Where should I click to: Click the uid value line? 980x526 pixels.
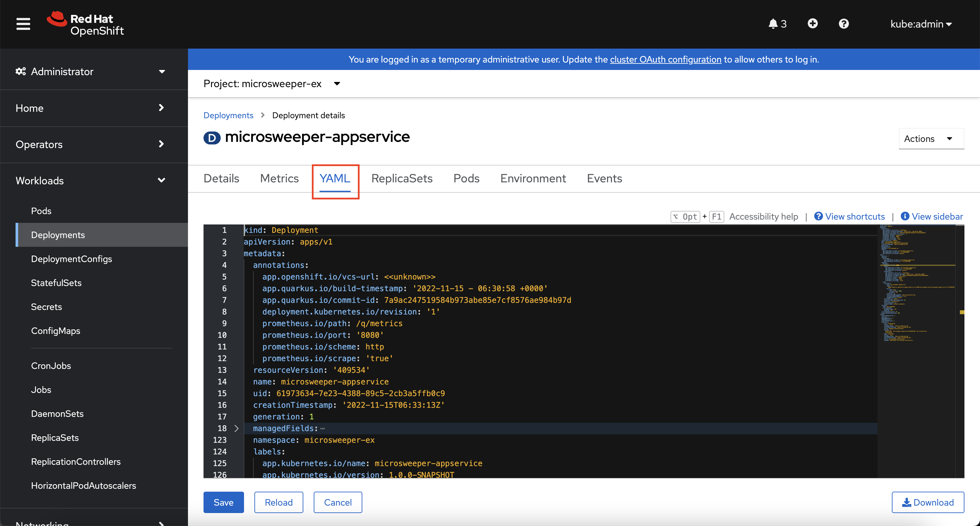[349, 393]
